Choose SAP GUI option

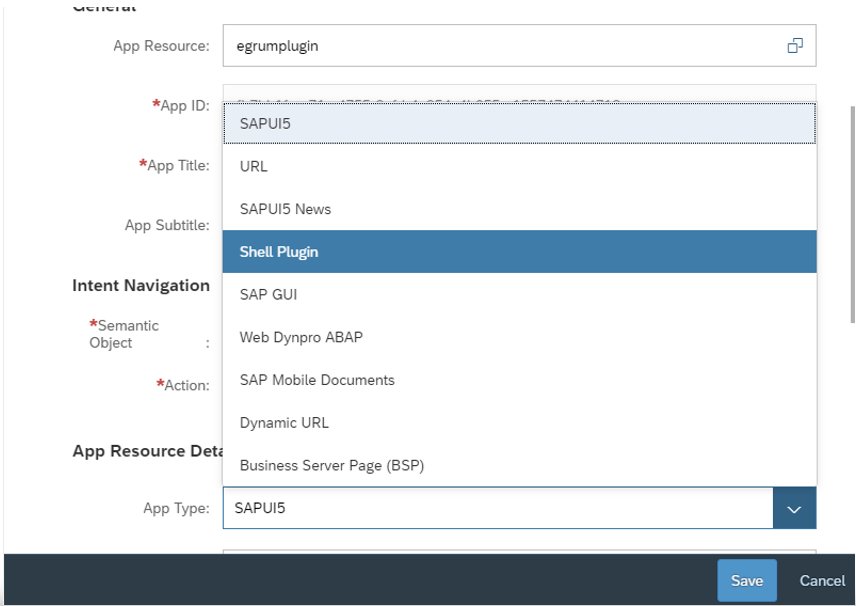tap(519, 294)
